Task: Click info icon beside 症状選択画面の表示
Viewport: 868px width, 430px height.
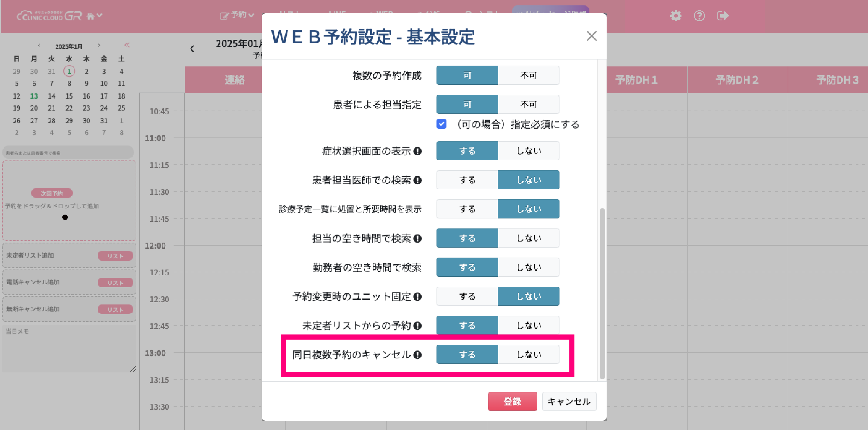Action: [417, 151]
